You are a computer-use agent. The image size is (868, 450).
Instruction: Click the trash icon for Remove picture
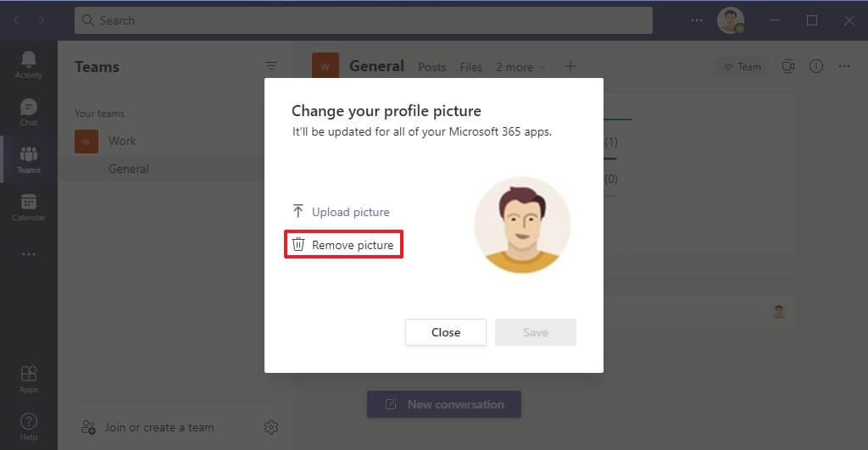coord(298,244)
